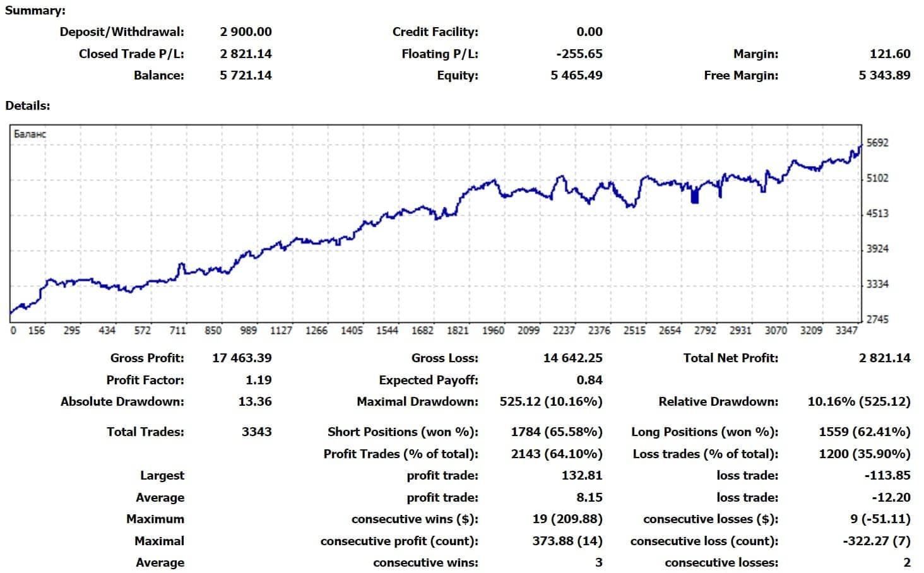Click Short Positions value 1784 (65.58%)
This screenshot has width=924, height=573.
pyautogui.click(x=557, y=432)
